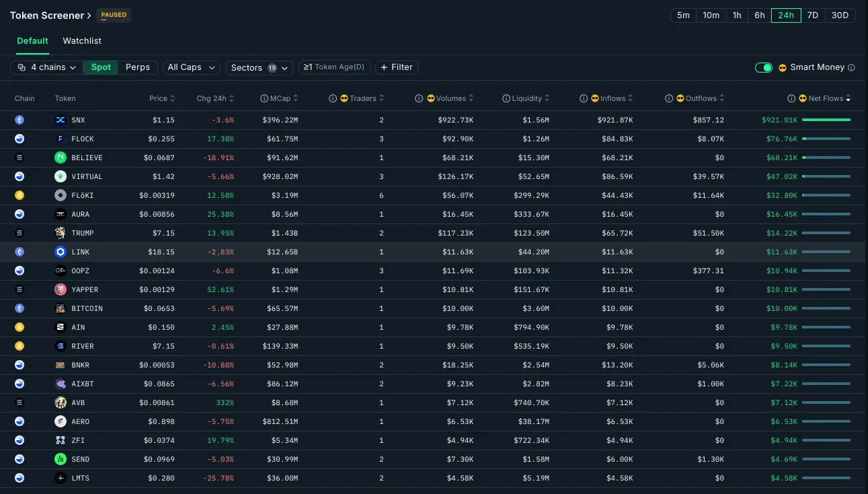Click the LINK token logo icon

coord(61,252)
